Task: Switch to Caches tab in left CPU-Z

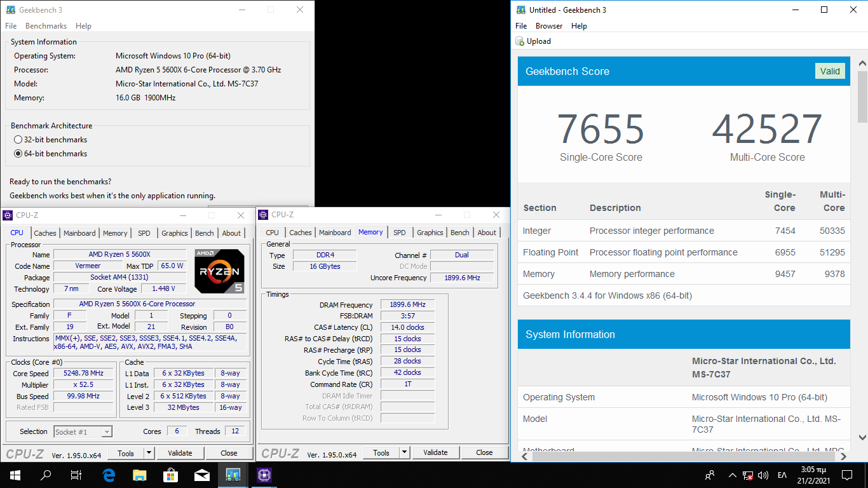Action: click(45, 233)
